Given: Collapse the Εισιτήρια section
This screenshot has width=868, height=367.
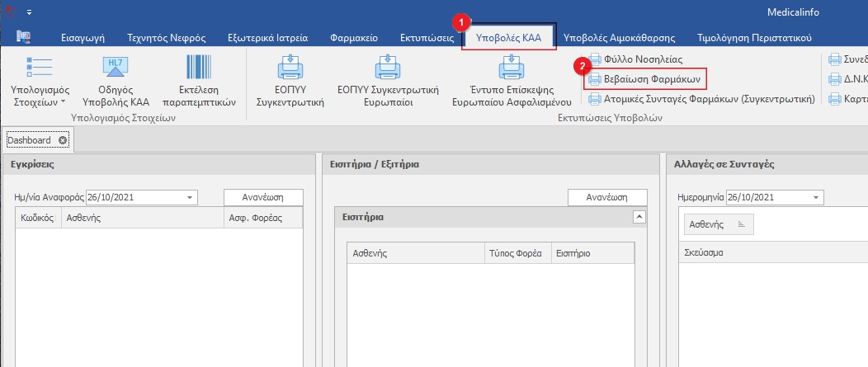Looking at the screenshot, I should (638, 217).
